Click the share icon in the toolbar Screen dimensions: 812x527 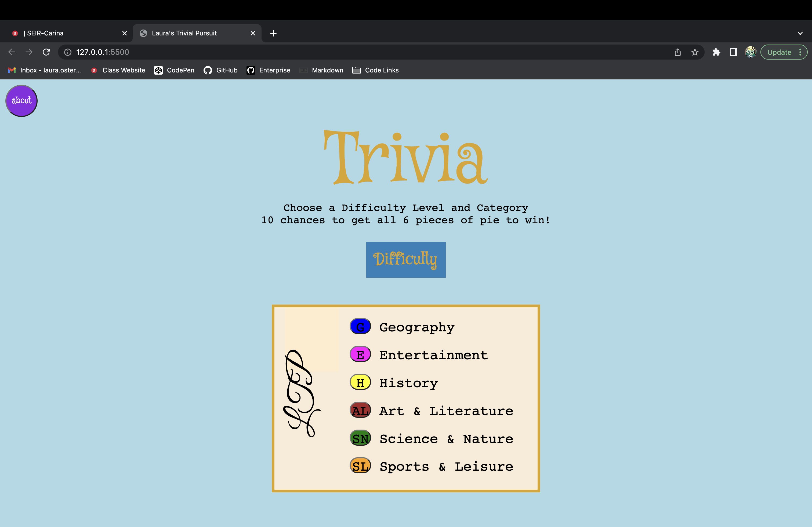point(677,52)
